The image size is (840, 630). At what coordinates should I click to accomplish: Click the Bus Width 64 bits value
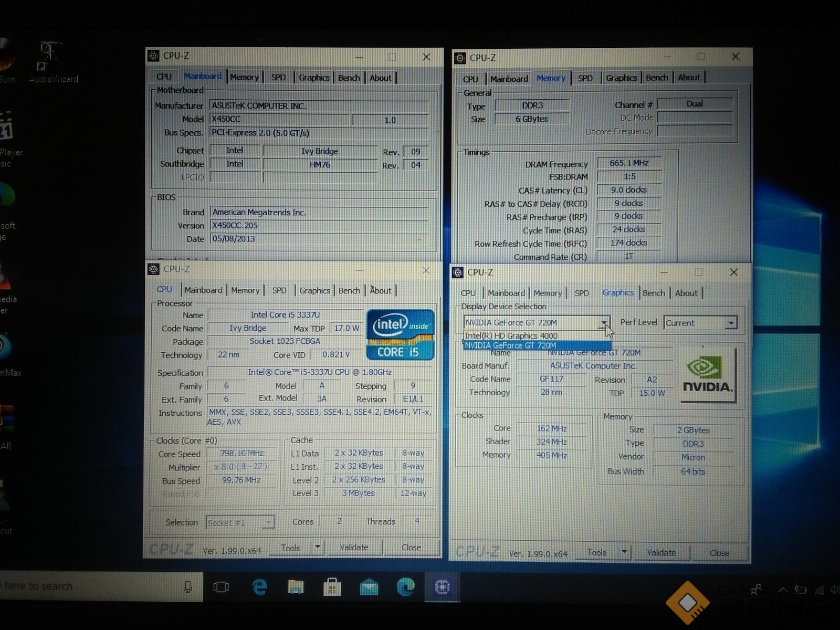click(x=693, y=472)
